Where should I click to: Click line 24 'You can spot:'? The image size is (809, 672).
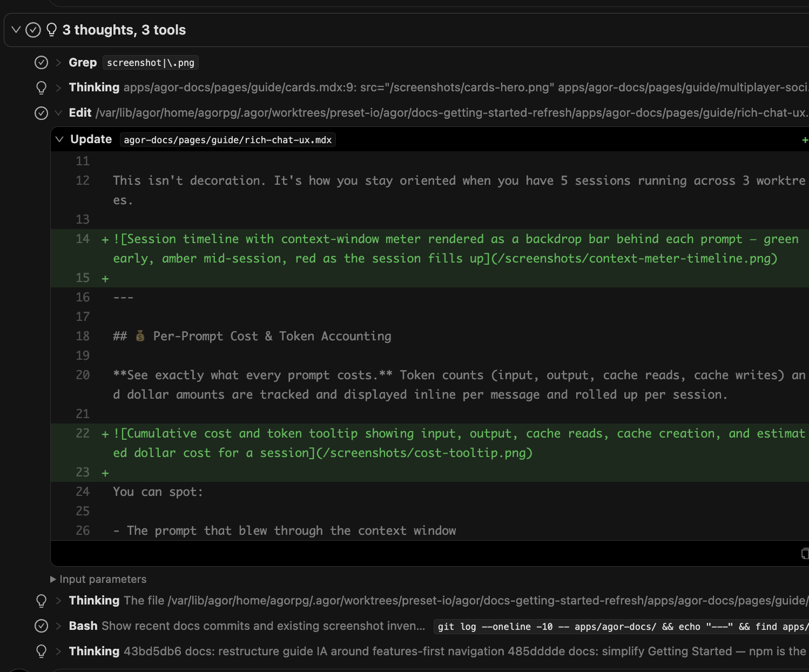[158, 492]
